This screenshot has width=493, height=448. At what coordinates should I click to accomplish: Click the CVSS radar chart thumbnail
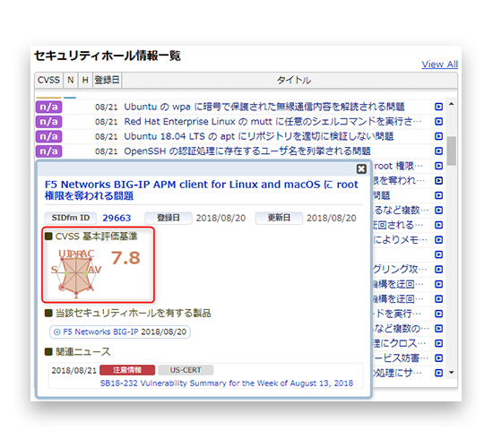pyautogui.click(x=76, y=273)
